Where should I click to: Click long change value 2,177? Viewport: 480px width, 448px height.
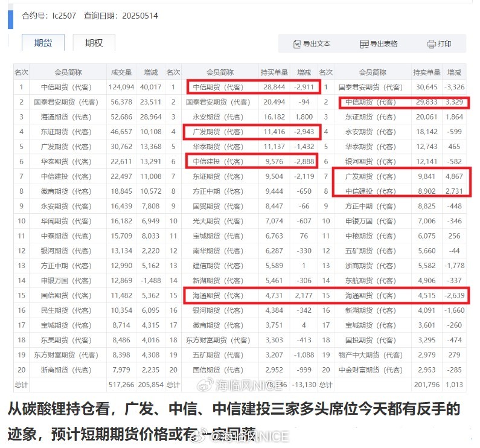coord(304,295)
